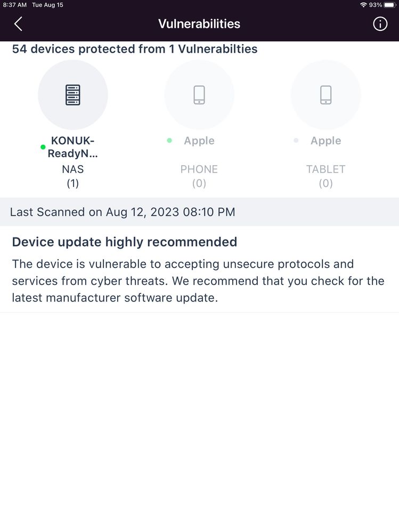Click the Apple label above TABLET
This screenshot has height=532, width=399.
(x=325, y=141)
